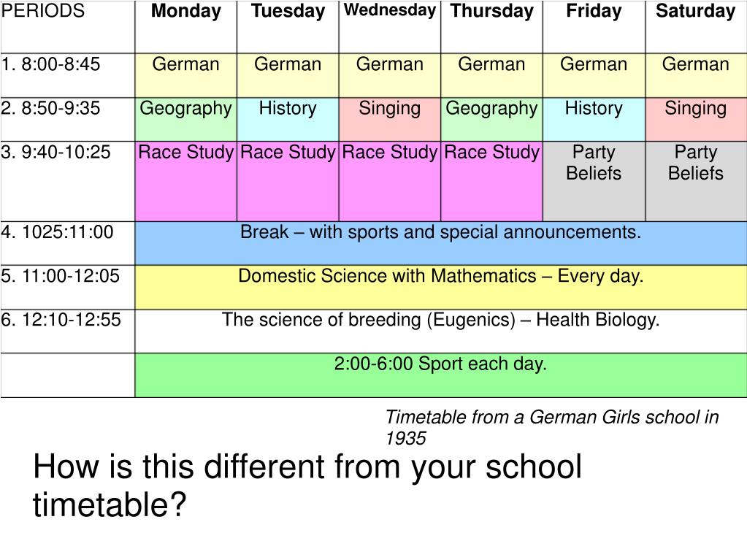Click Wednesday's Singing cell
The width and height of the screenshot is (747, 560).
[x=390, y=120]
